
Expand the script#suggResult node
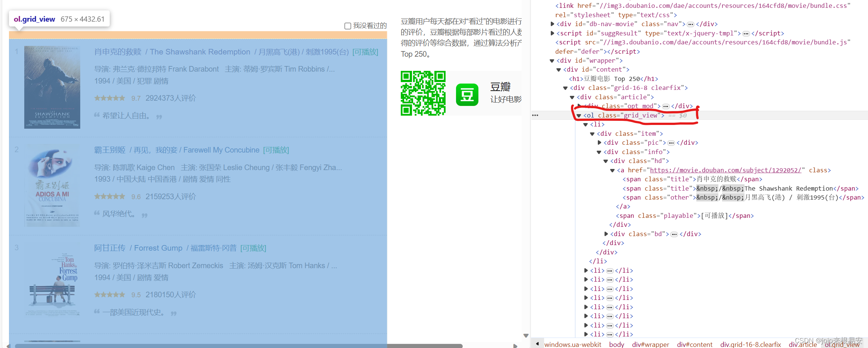(553, 33)
